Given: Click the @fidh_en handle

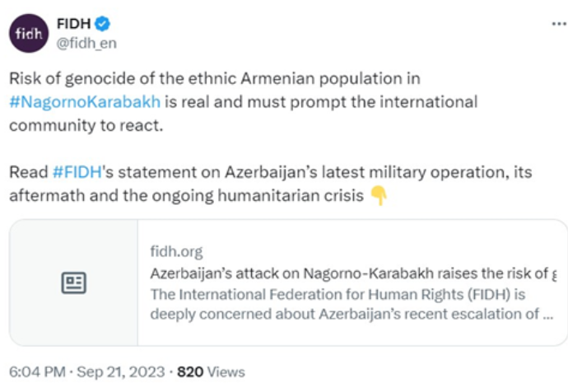Looking at the screenshot, I should pyautogui.click(x=86, y=43).
